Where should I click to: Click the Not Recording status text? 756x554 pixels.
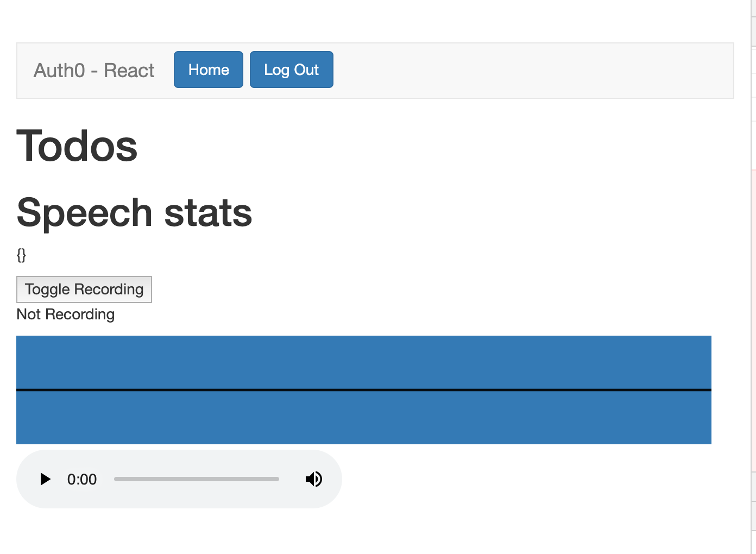coord(66,314)
